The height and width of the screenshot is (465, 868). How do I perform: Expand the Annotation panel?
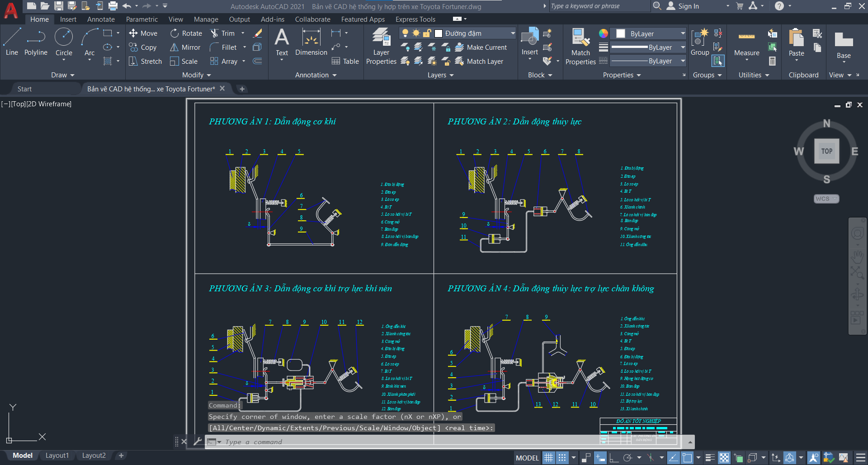(x=316, y=75)
